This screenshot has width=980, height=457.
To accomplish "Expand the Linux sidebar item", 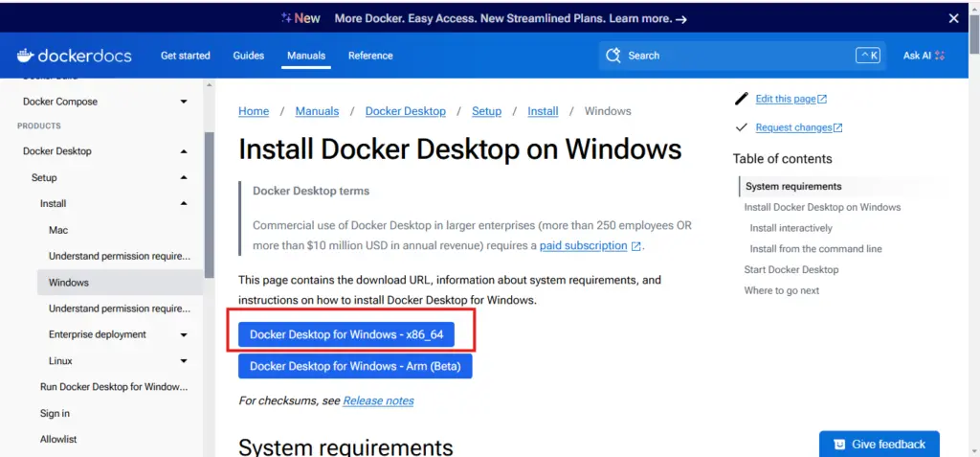I will pyautogui.click(x=184, y=361).
